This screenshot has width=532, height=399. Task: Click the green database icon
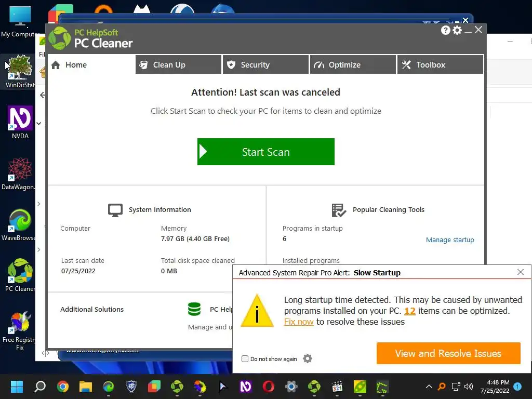(x=194, y=309)
